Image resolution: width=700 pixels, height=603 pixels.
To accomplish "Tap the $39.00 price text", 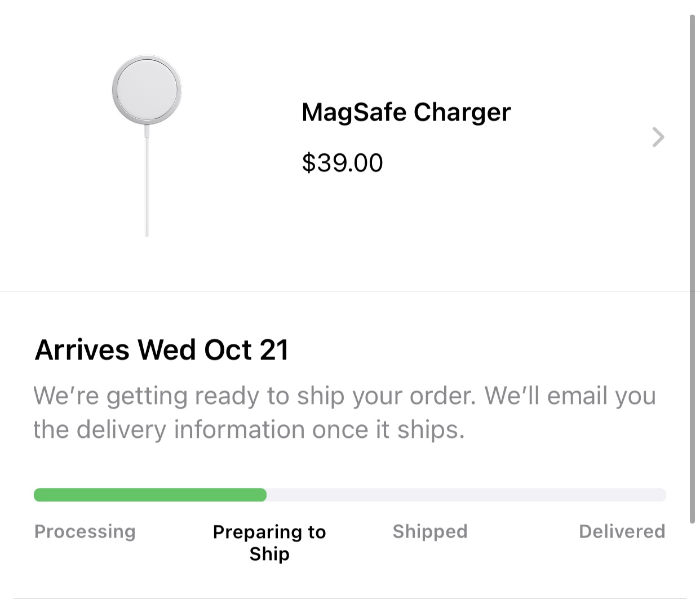I will coord(342,163).
